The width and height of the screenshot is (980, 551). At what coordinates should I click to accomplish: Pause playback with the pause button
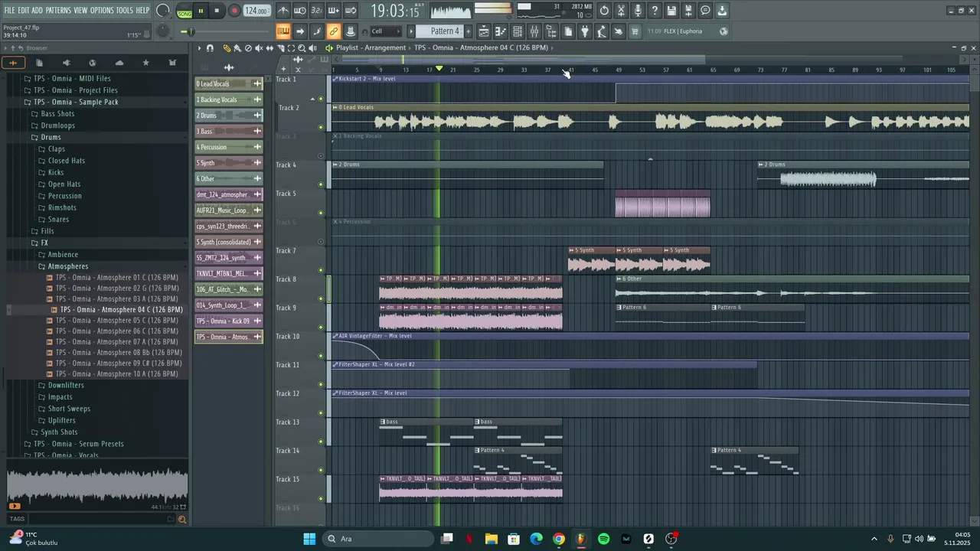pos(201,11)
